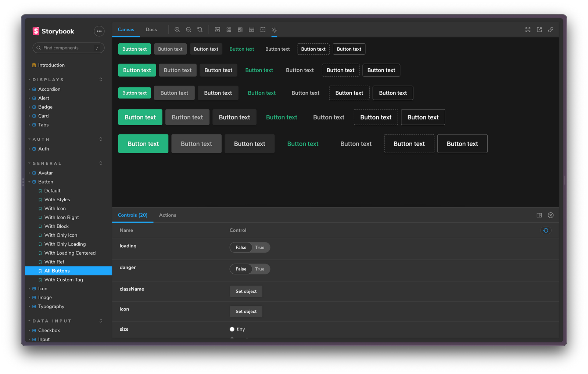Open the measure tool from the toolbar
The height and width of the screenshot is (374, 588).
tap(251, 30)
